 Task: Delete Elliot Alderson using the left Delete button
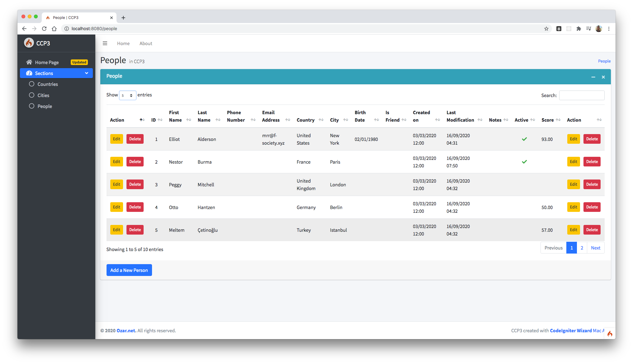(x=135, y=139)
